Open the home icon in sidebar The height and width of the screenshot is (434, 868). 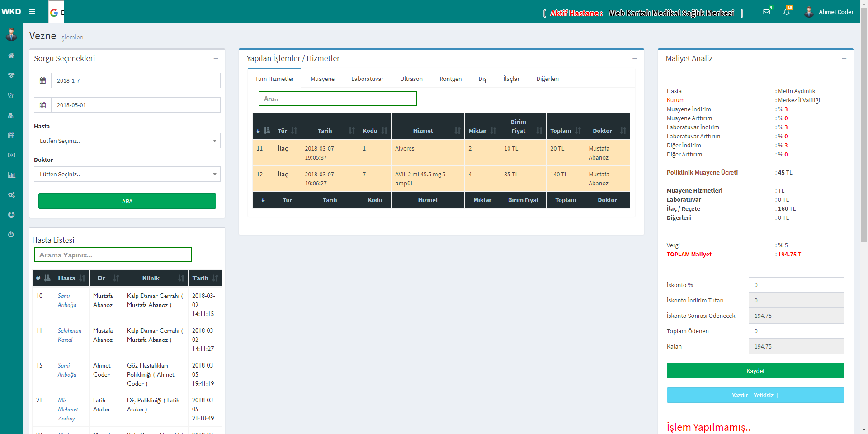(x=11, y=56)
